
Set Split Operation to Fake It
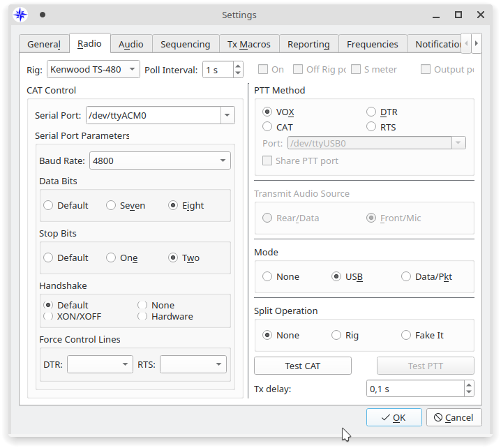click(406, 336)
